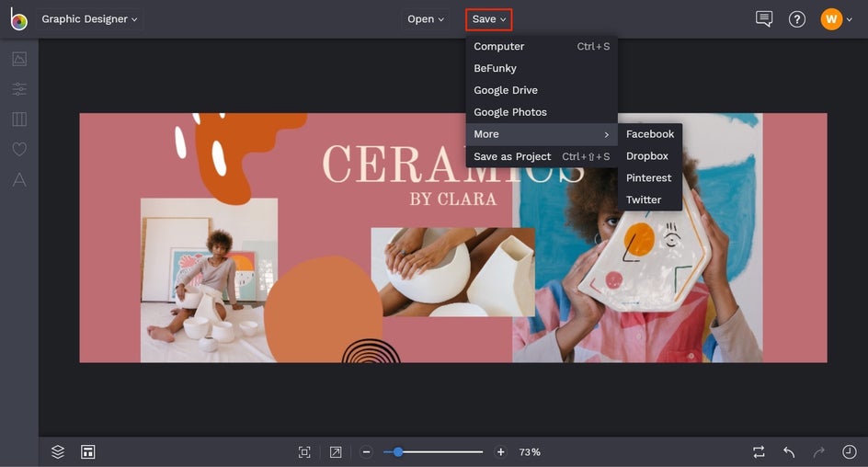
Task: Open the Graphics heart sidebar icon
Action: coord(19,149)
